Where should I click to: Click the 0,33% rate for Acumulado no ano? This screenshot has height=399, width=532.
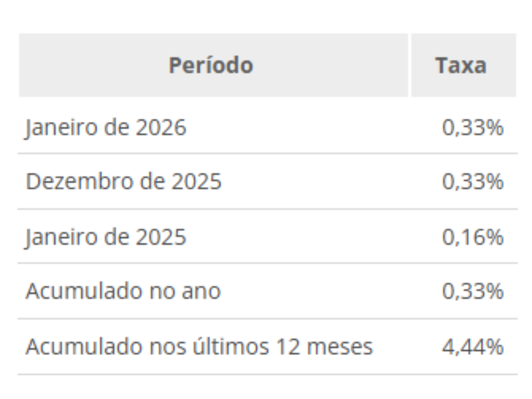pyautogui.click(x=473, y=291)
